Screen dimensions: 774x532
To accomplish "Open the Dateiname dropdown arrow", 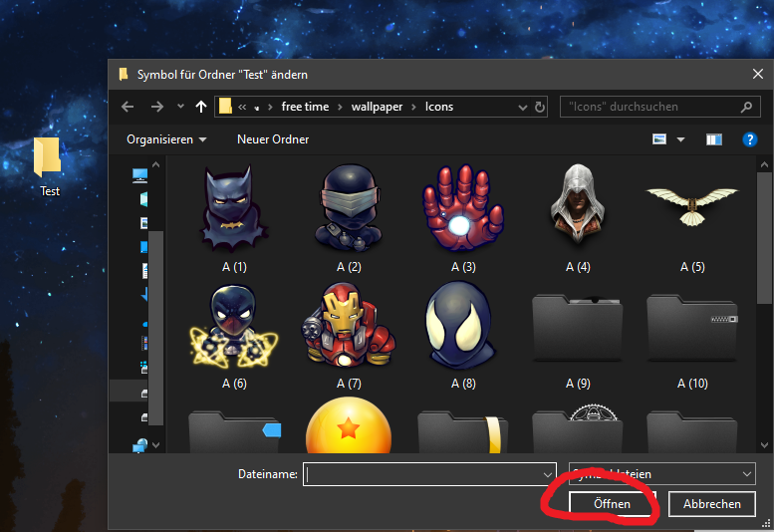I will [x=548, y=474].
